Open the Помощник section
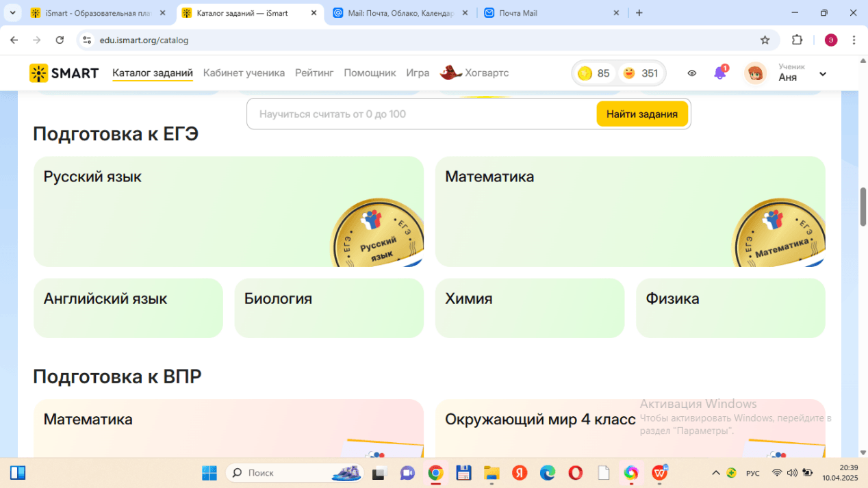This screenshot has height=488, width=868. click(370, 73)
